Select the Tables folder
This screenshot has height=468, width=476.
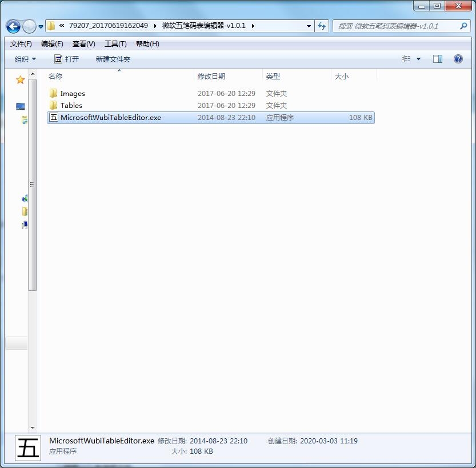(71, 106)
